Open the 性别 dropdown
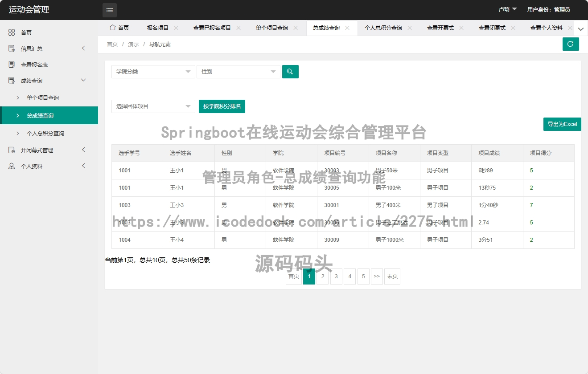The image size is (588, 374). click(238, 72)
